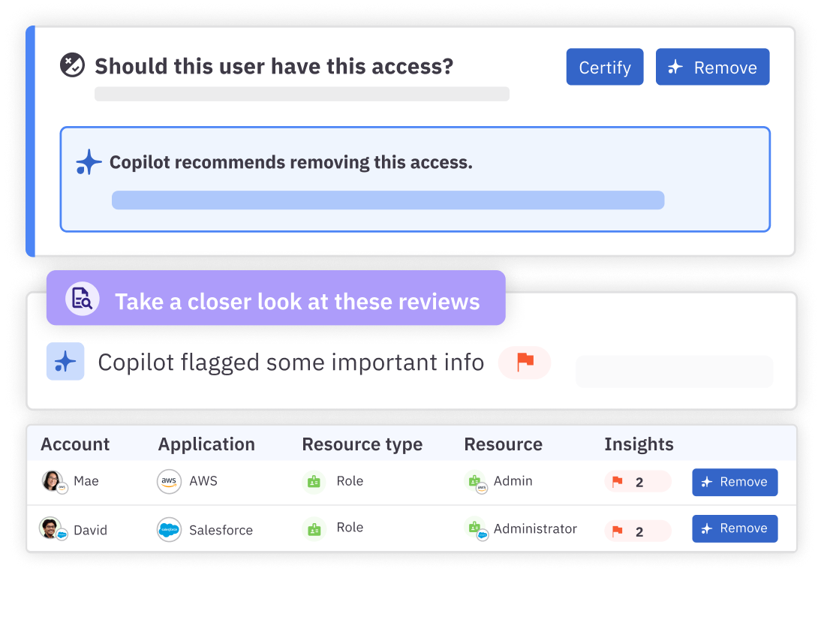This screenshot has height=644, width=821.
Task: Click the Administrator resource icon
Action: point(474,528)
